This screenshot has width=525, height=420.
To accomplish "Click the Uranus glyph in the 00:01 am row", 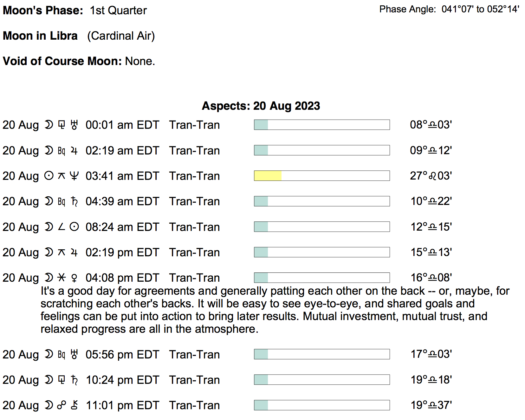I will [74, 125].
